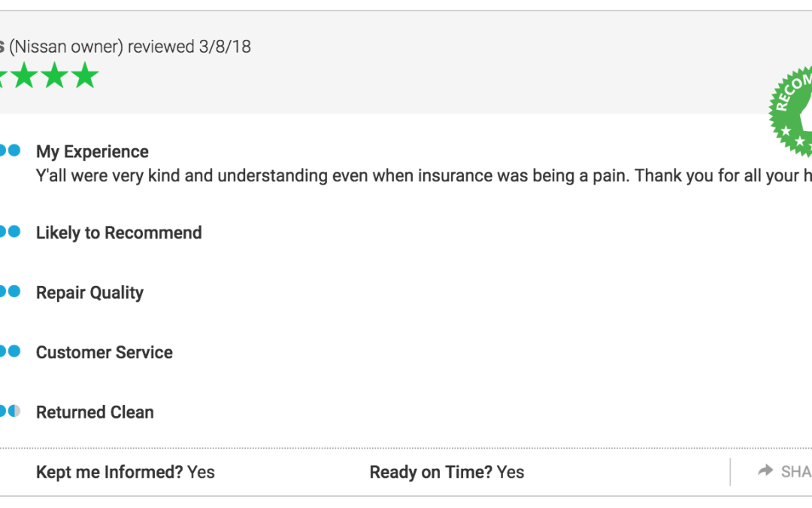This screenshot has width=812, height=508.
Task: Click the Ready on Time answer
Action: [x=510, y=472]
